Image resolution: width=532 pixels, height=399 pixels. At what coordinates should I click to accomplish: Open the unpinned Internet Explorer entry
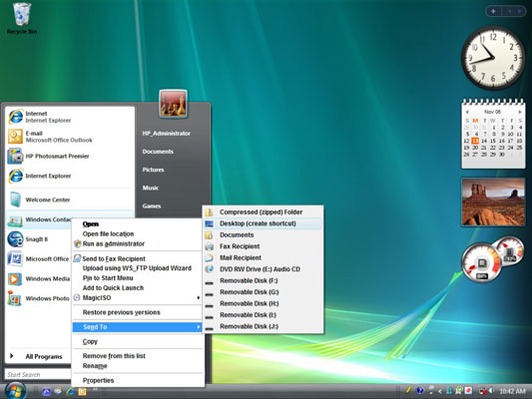pos(70,176)
